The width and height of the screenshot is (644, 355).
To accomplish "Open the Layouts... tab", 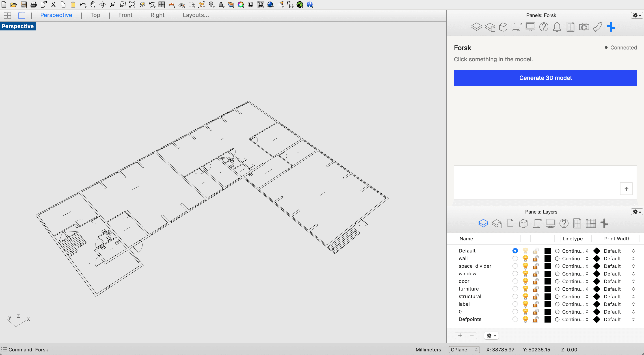I will click(196, 15).
